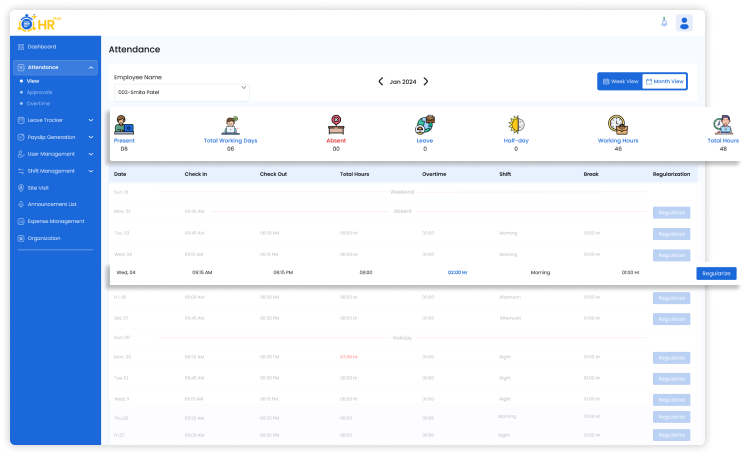Click the Half-day sun icon
The height and width of the screenshot is (455, 743).
(515, 125)
